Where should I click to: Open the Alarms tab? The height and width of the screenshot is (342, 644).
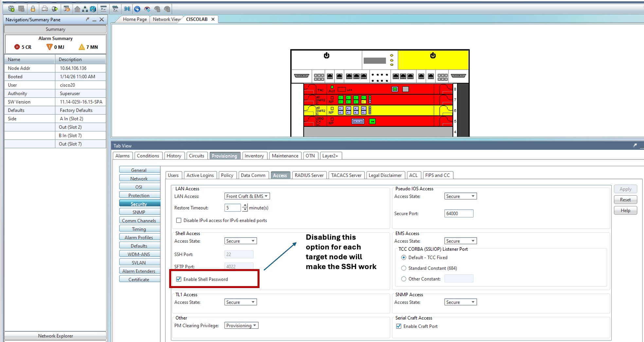coord(122,156)
